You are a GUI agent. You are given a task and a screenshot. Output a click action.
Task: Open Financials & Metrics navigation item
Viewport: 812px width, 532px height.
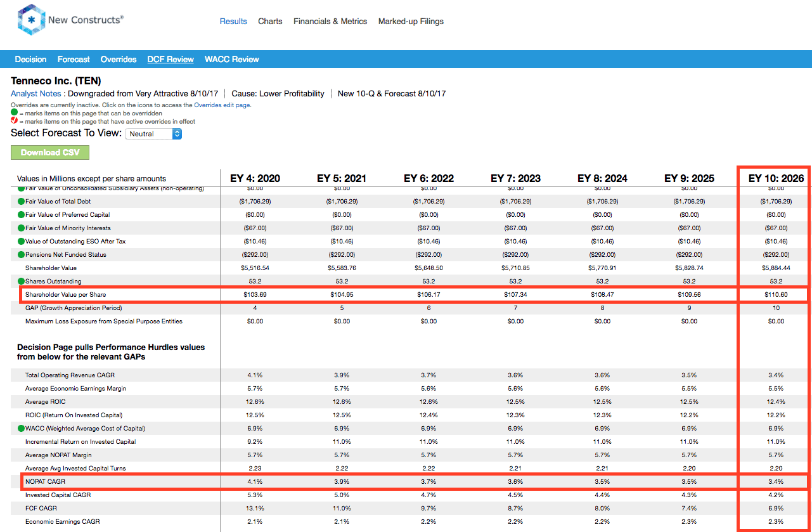[330, 21]
